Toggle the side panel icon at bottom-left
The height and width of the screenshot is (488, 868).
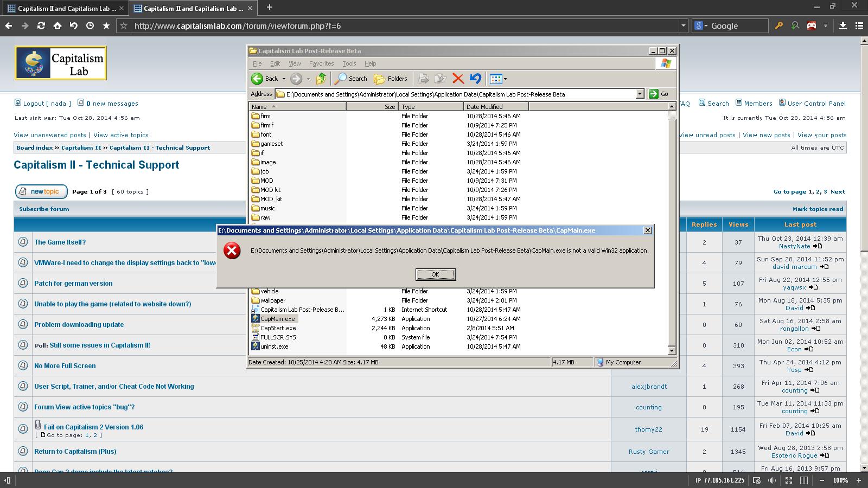8,480
